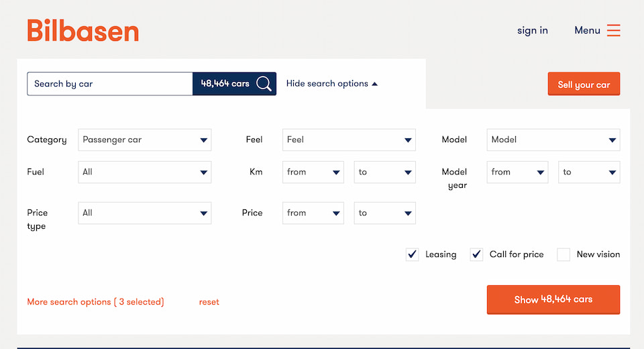Click the sign in link
Viewport: 644px width, 349px height.
tap(532, 30)
